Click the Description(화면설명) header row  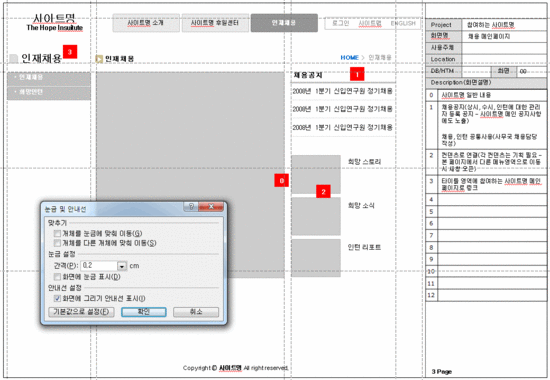[x=486, y=83]
